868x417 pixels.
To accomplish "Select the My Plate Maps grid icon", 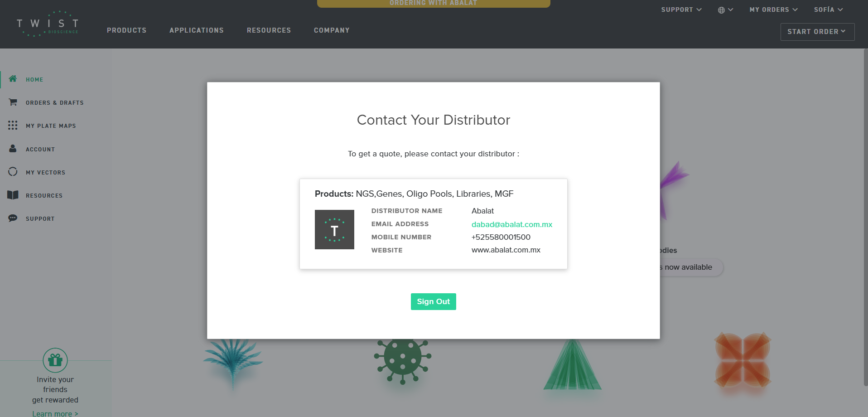I will (13, 126).
